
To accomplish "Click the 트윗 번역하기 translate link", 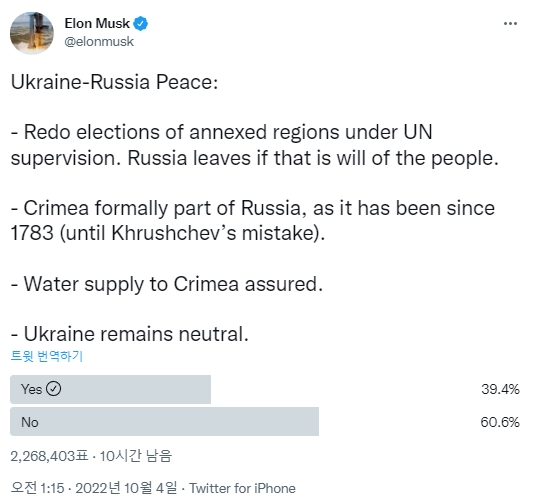I will [x=47, y=356].
